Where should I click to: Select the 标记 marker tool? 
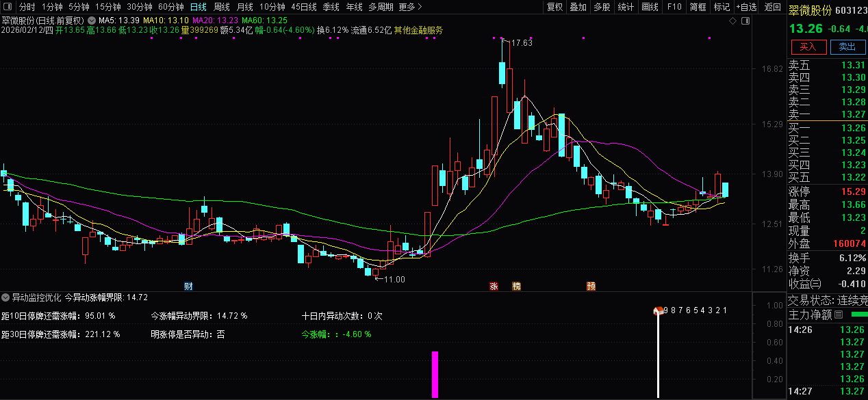pos(722,7)
